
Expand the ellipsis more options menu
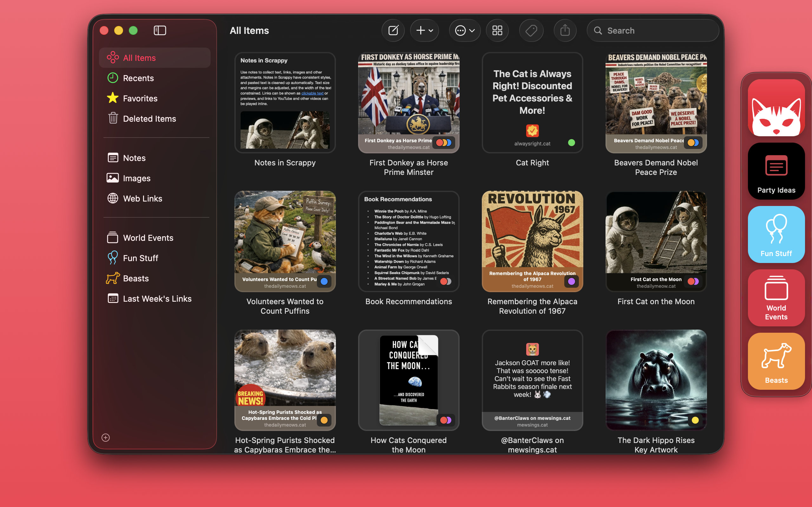[460, 30]
